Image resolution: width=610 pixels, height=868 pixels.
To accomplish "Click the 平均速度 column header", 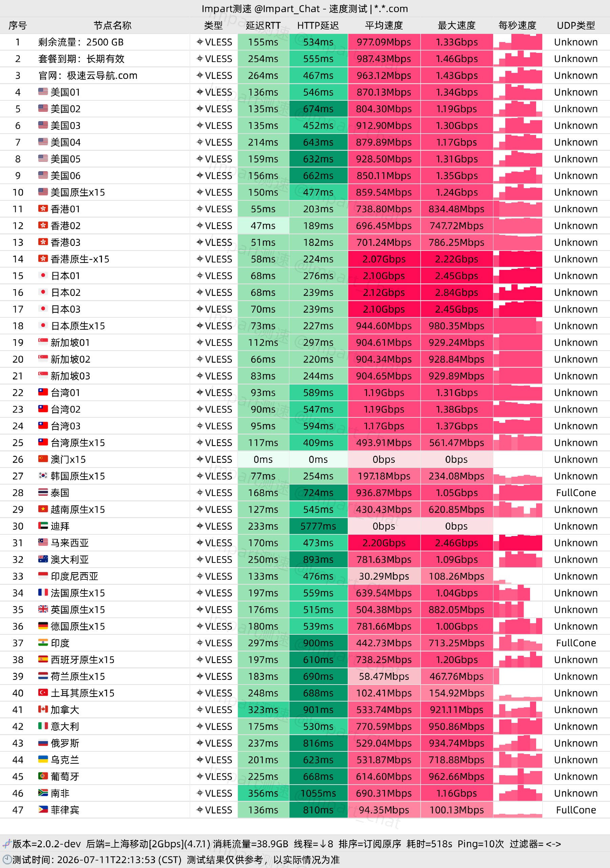I will 384,25.
